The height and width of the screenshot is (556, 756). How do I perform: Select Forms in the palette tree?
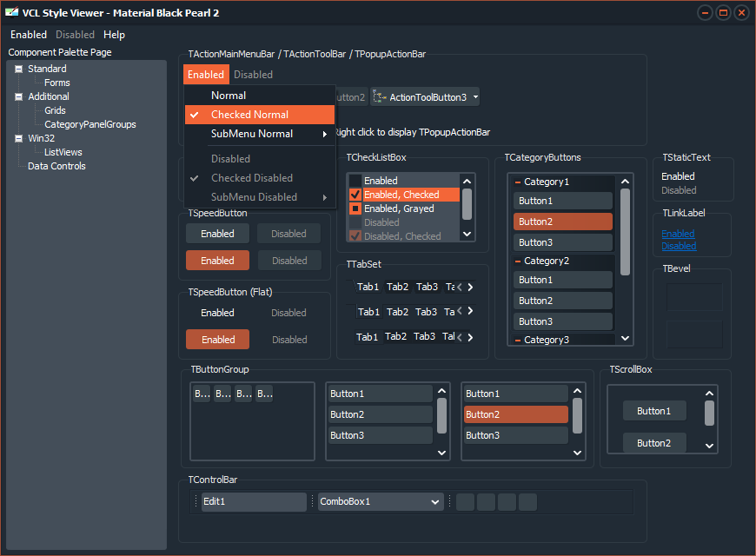56,83
